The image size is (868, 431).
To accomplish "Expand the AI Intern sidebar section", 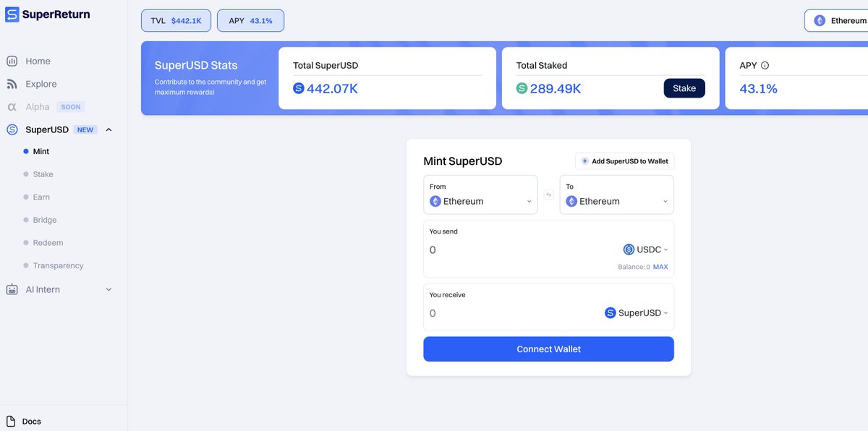I will 109,289.
